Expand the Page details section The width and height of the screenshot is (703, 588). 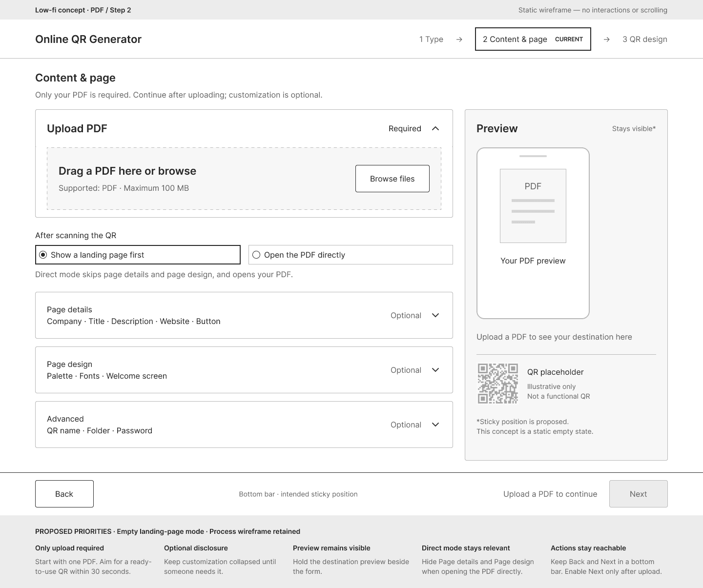(244, 315)
